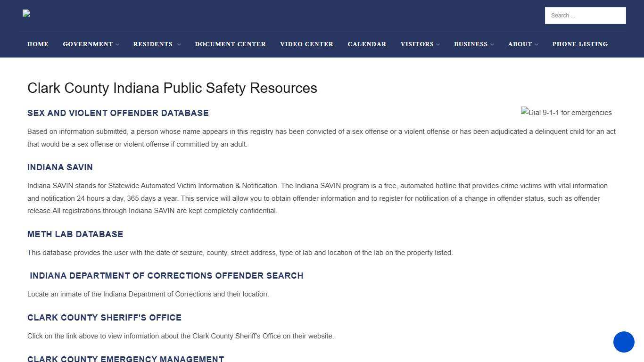Click inside the Search input box
Viewport: 644px width, 362px height.
click(x=585, y=15)
